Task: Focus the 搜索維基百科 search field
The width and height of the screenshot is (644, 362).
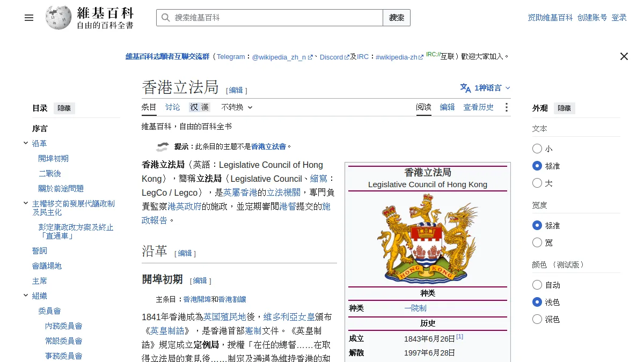Action: pyautogui.click(x=269, y=18)
